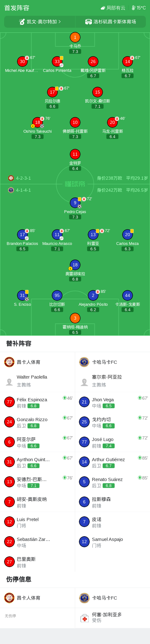Click the referee whistle icon

[22, 22]
